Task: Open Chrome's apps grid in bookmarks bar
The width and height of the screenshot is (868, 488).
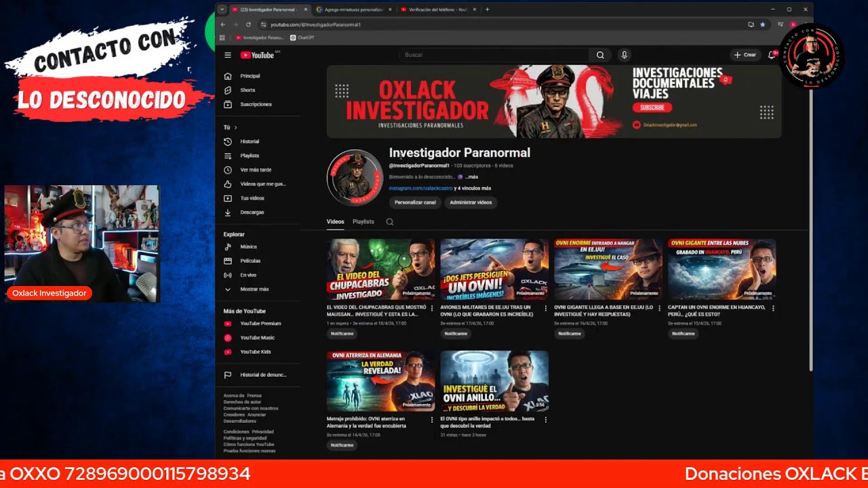Action: click(x=222, y=37)
